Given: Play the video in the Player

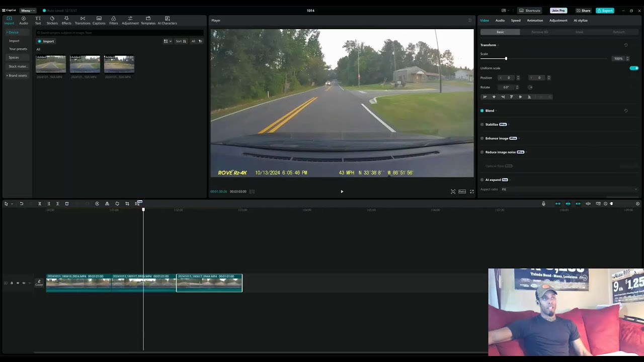Looking at the screenshot, I should [x=342, y=192].
